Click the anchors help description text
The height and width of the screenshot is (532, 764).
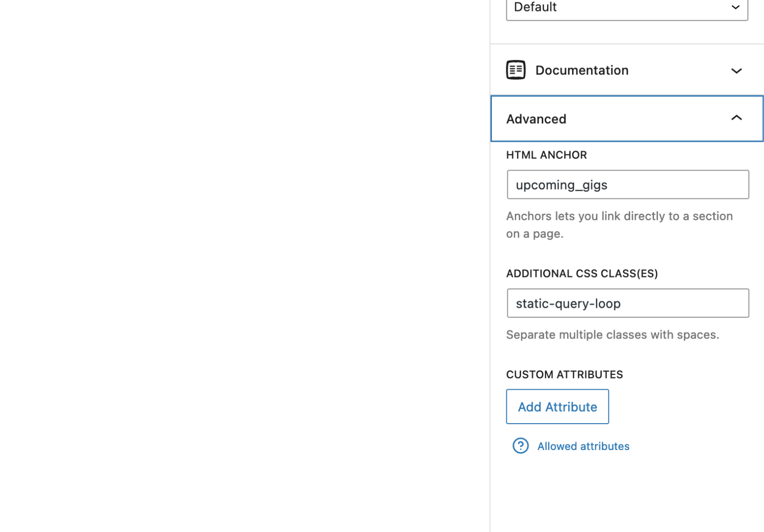[619, 225]
